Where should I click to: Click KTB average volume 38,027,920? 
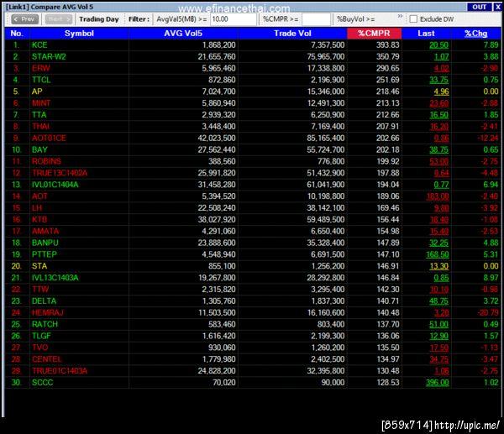pyautogui.click(x=217, y=220)
